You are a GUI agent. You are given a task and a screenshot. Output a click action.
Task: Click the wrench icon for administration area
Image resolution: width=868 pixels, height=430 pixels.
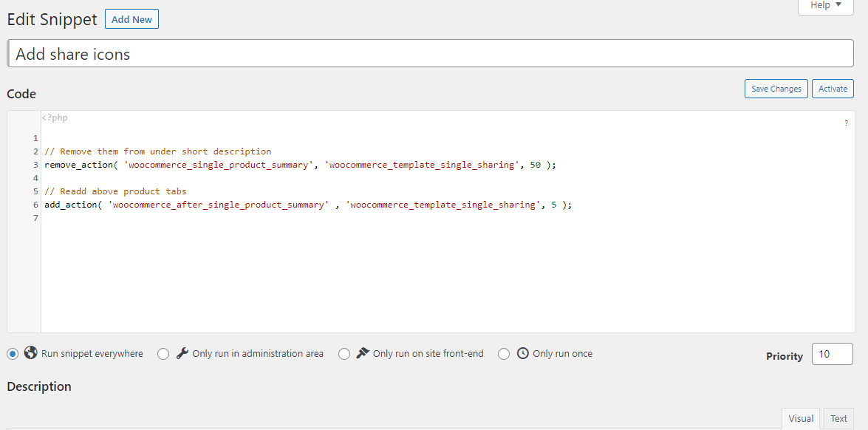click(x=182, y=353)
